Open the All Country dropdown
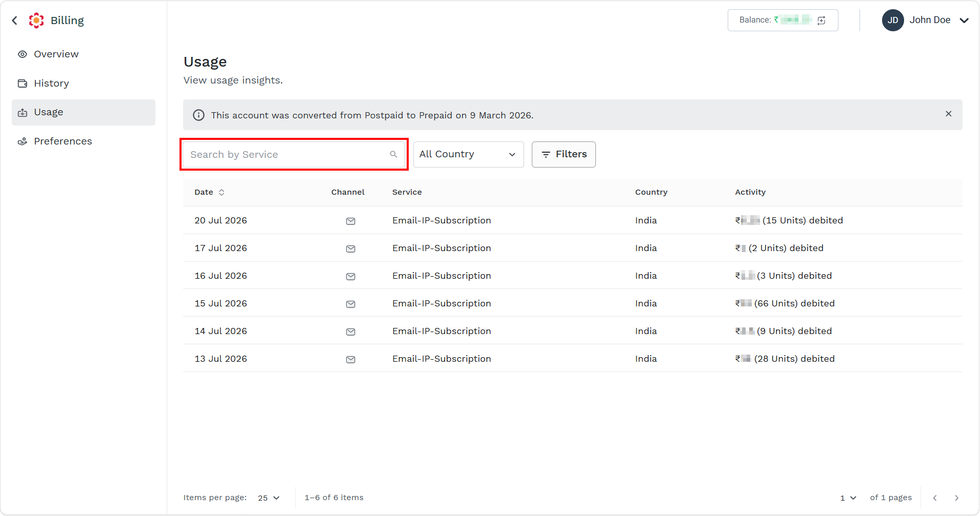Viewport: 980px width, 516px height. tap(468, 154)
